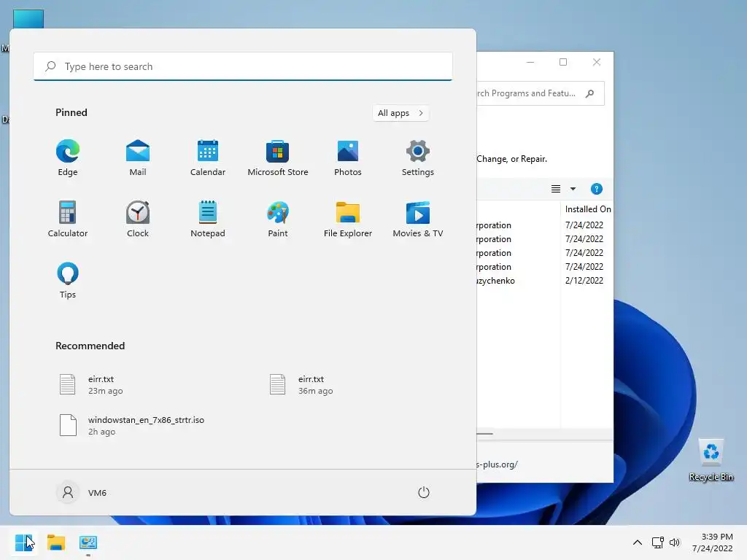Open the Edge browser from pinned apps
Screen dimensions: 747x560
click(x=68, y=158)
